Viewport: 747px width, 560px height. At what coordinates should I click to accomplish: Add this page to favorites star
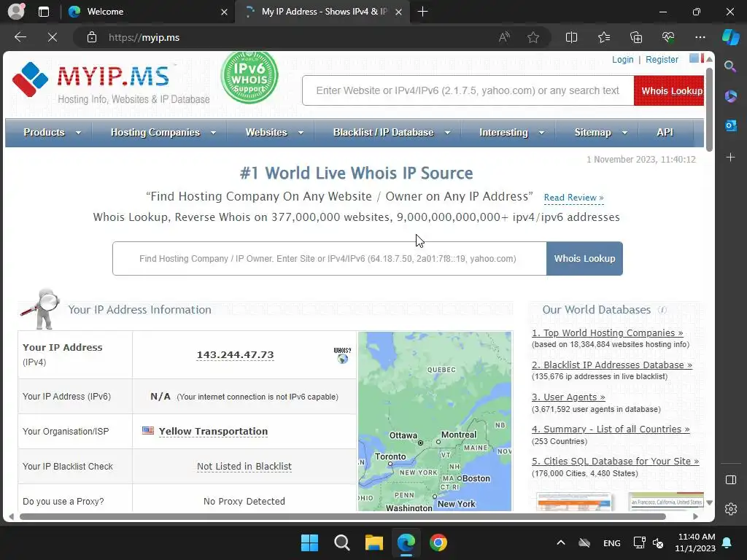click(533, 37)
